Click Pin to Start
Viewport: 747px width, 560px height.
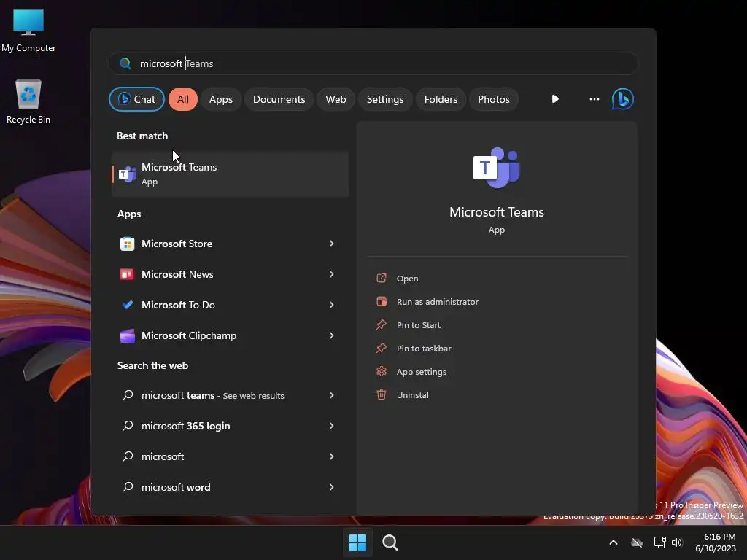click(x=418, y=325)
